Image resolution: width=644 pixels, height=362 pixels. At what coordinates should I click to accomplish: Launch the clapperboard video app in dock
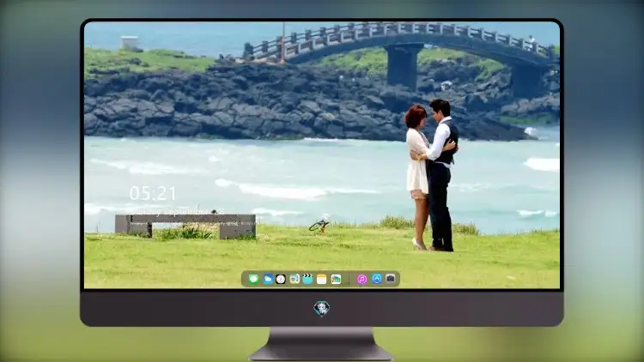(x=307, y=279)
